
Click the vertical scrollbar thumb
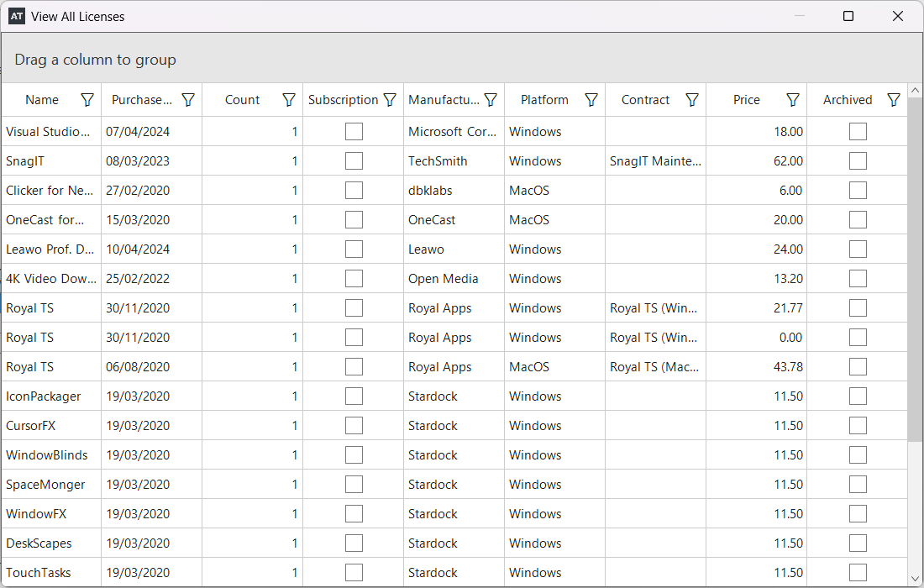click(916, 269)
